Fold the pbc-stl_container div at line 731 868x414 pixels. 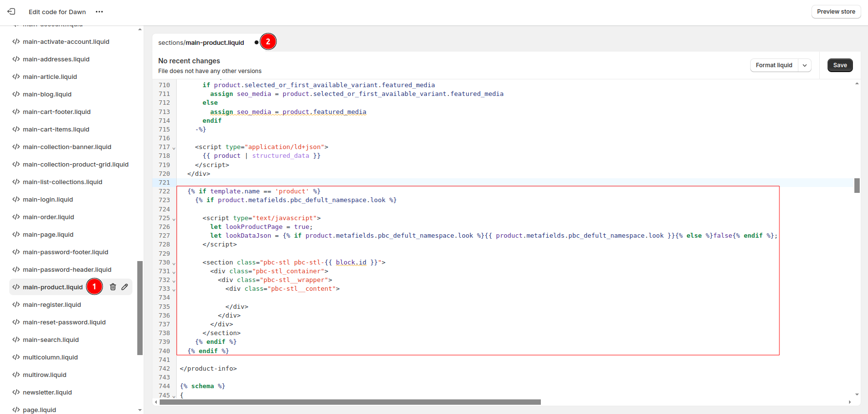tap(174, 272)
